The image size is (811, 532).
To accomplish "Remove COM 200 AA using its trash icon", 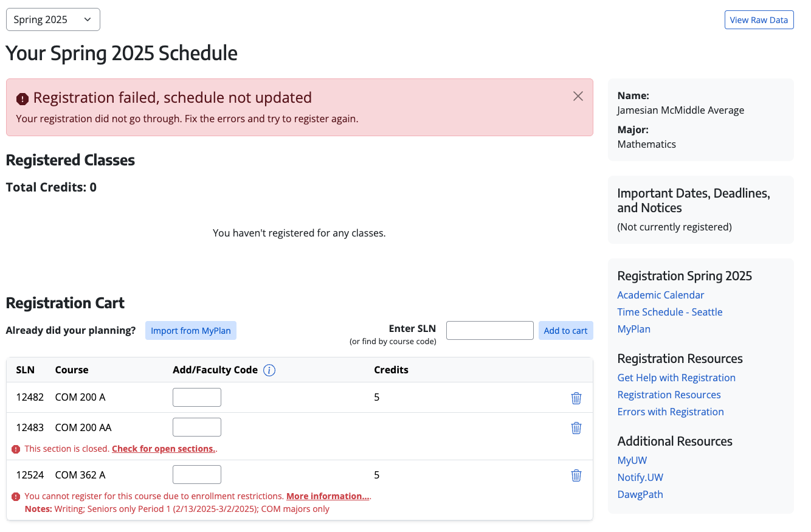I will (576, 427).
